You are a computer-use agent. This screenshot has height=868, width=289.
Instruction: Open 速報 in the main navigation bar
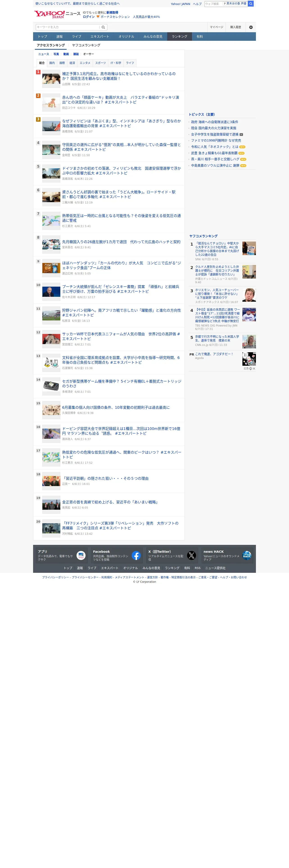click(x=60, y=36)
